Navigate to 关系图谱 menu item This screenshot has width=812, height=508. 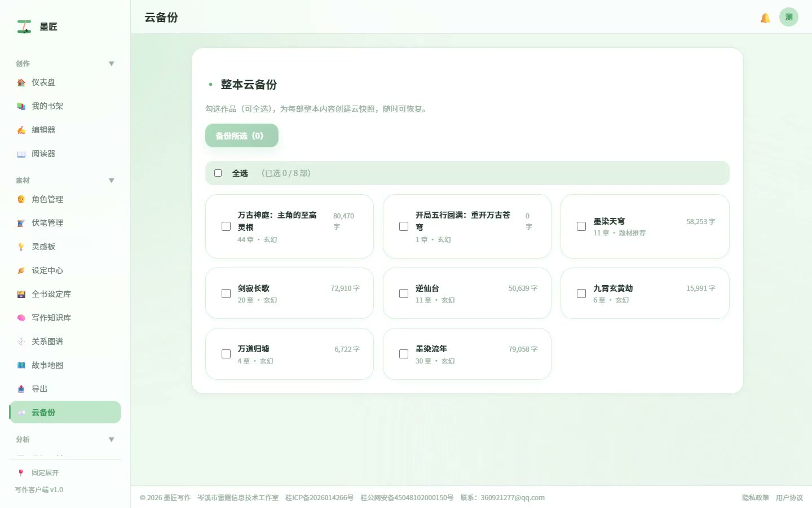pyautogui.click(x=65, y=341)
